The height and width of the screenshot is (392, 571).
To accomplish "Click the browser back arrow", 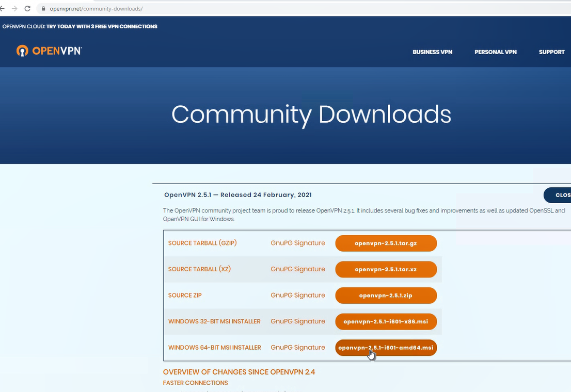I will click(2, 8).
